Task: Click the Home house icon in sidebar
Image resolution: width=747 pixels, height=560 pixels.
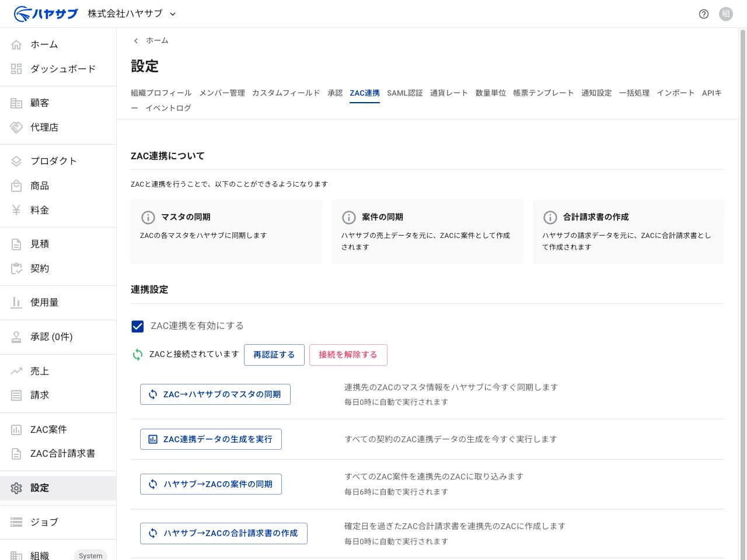Action: pyautogui.click(x=16, y=44)
